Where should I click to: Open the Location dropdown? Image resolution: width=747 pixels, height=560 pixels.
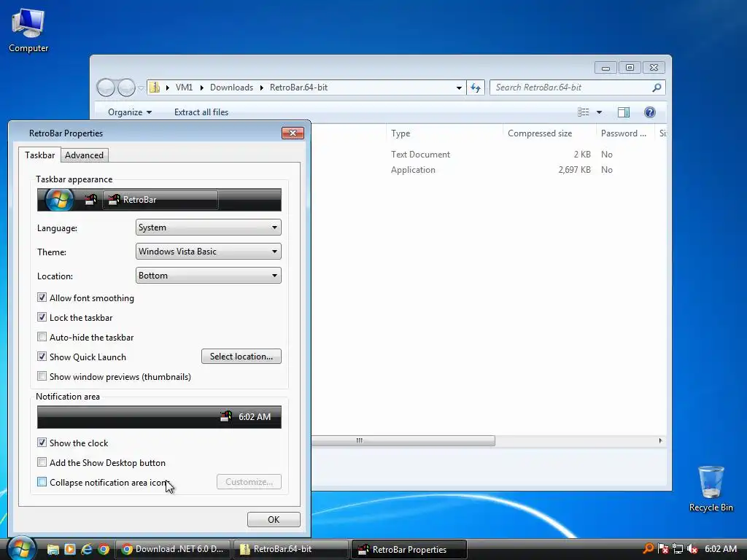click(208, 275)
